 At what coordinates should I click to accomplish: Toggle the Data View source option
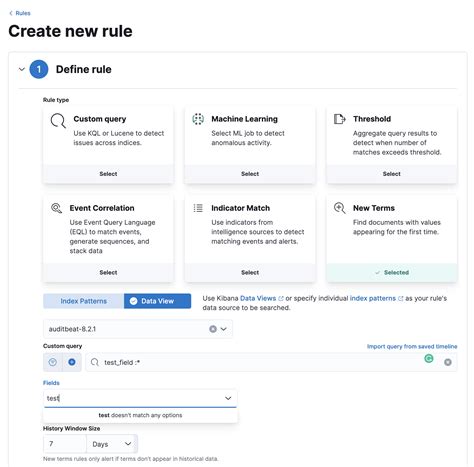coord(157,301)
